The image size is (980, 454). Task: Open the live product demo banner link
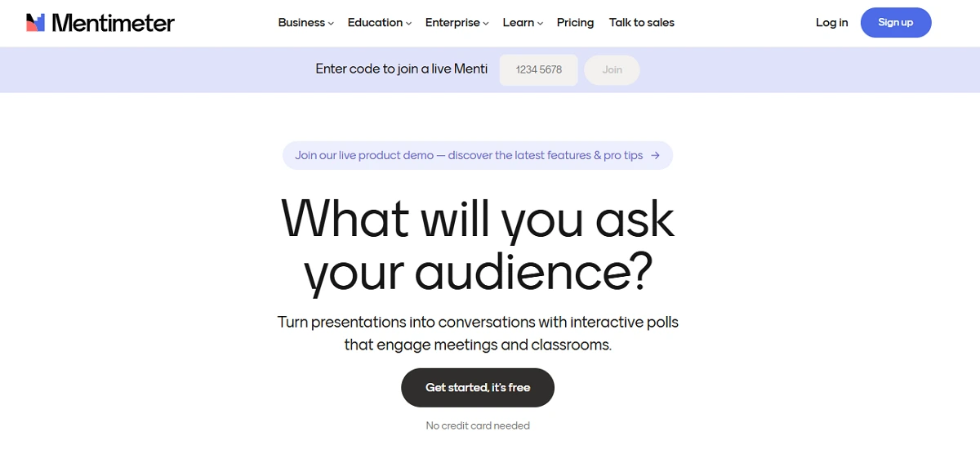click(469, 155)
